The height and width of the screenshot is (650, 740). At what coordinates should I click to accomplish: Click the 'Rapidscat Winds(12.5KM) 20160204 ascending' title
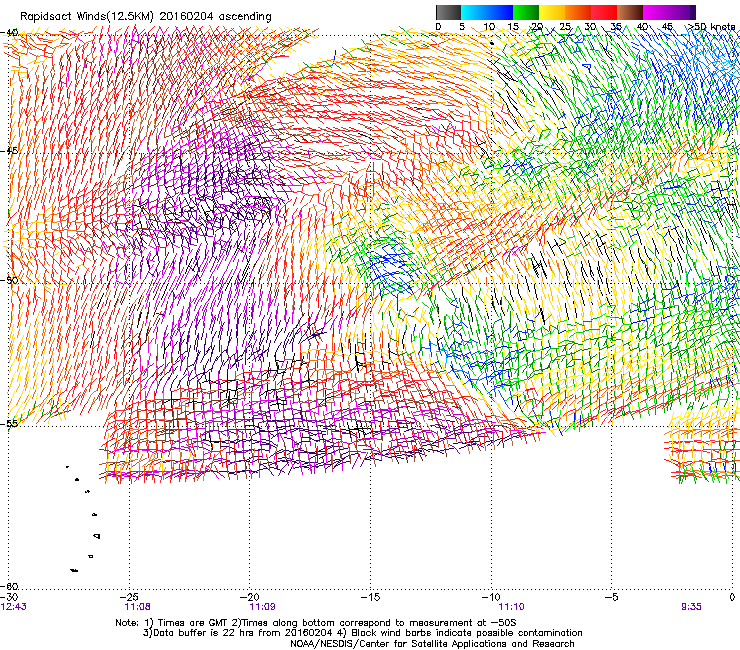coord(146,17)
